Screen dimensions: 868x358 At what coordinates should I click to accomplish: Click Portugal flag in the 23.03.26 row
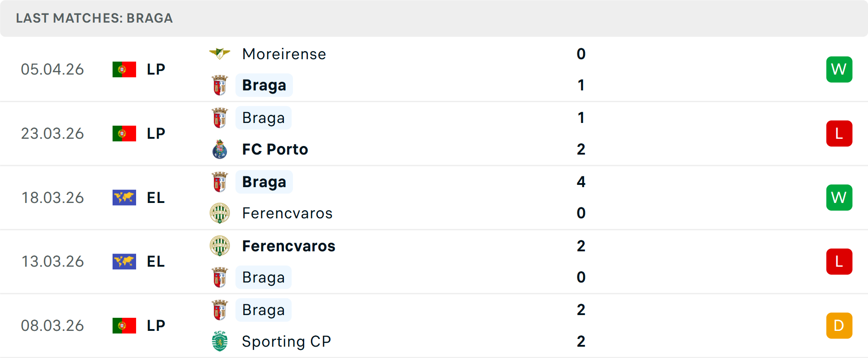tap(124, 133)
